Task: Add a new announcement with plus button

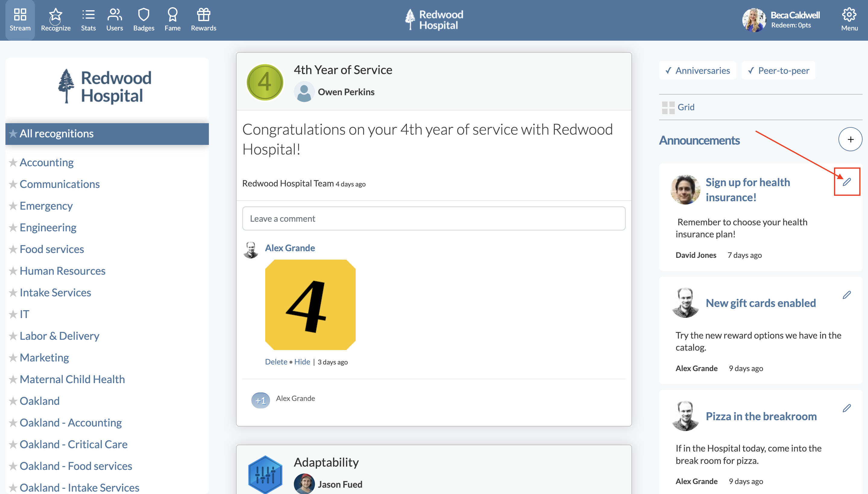Action: (x=850, y=139)
